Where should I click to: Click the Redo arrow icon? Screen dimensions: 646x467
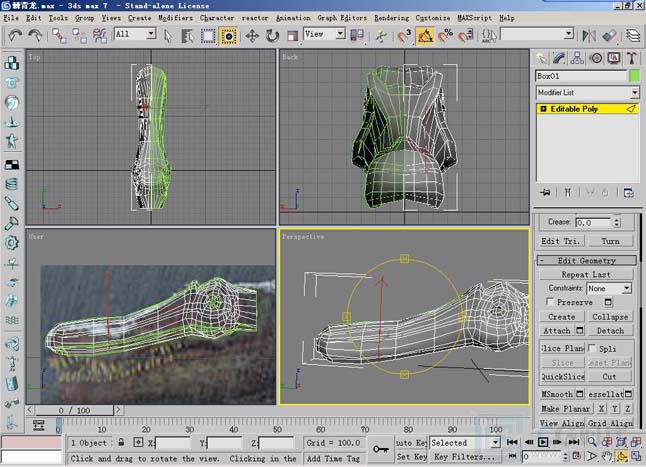35,36
